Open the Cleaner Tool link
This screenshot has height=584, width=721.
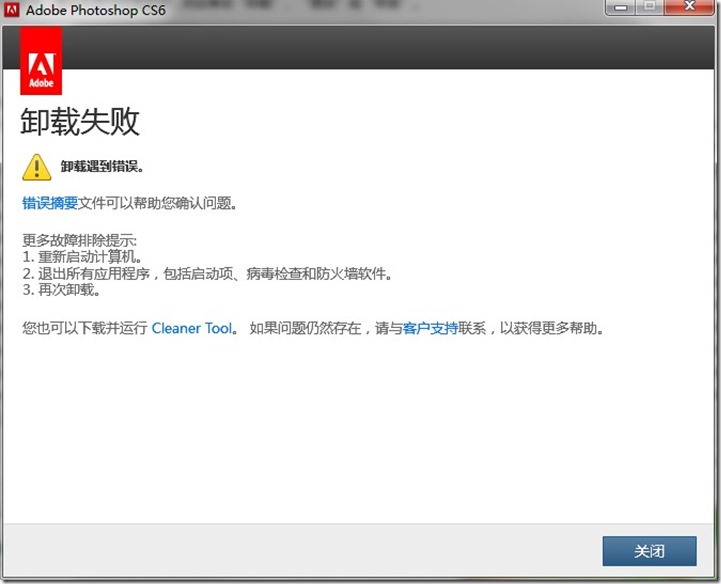[192, 328]
